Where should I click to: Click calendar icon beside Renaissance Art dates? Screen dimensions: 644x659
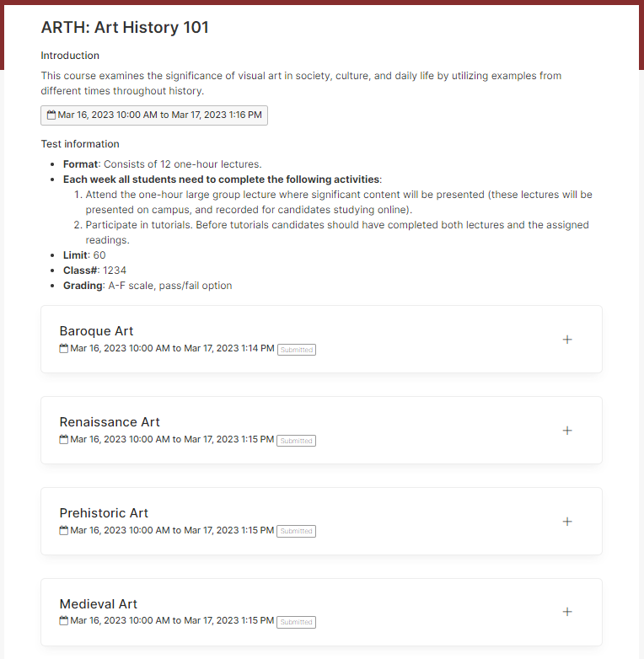tap(63, 439)
